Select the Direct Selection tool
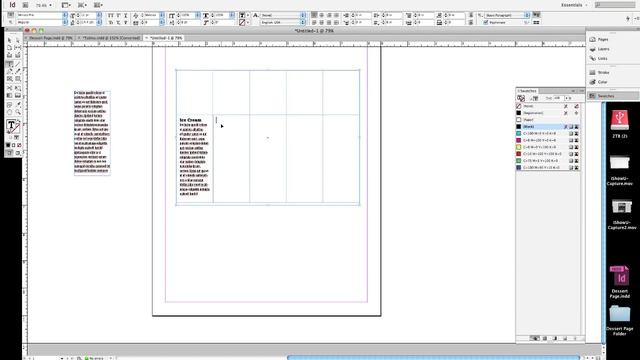This screenshot has width=640, height=360. pyautogui.click(x=18, y=40)
